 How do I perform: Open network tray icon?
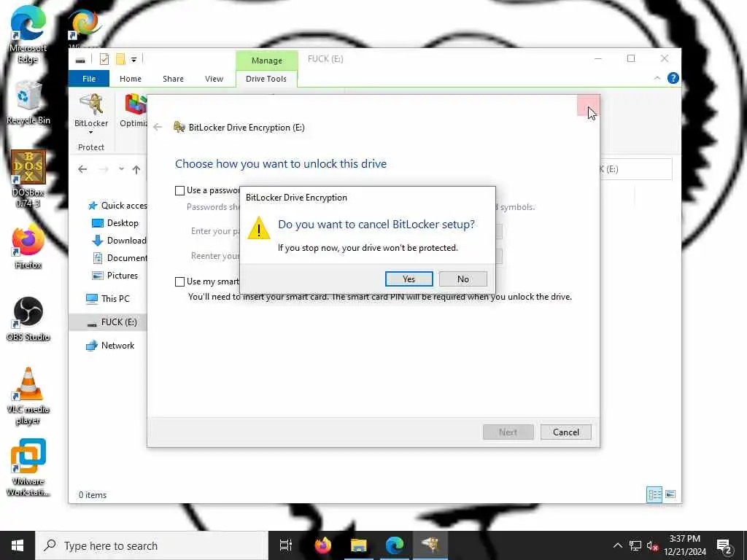635,545
